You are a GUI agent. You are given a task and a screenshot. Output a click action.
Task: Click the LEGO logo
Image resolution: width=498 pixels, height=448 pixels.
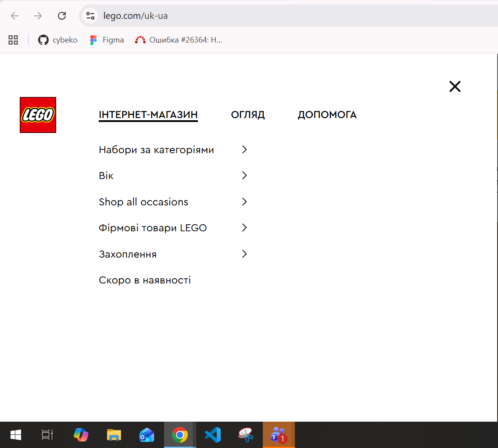pyautogui.click(x=38, y=115)
